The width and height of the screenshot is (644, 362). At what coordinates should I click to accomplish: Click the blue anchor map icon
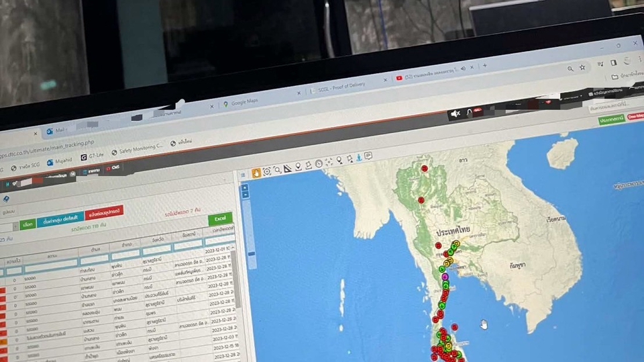359,158
